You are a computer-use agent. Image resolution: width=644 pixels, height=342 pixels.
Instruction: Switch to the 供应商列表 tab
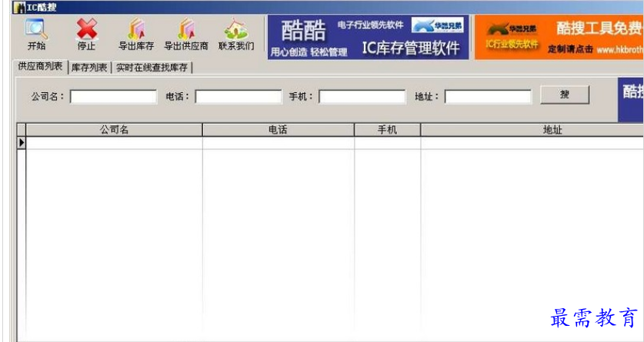40,66
